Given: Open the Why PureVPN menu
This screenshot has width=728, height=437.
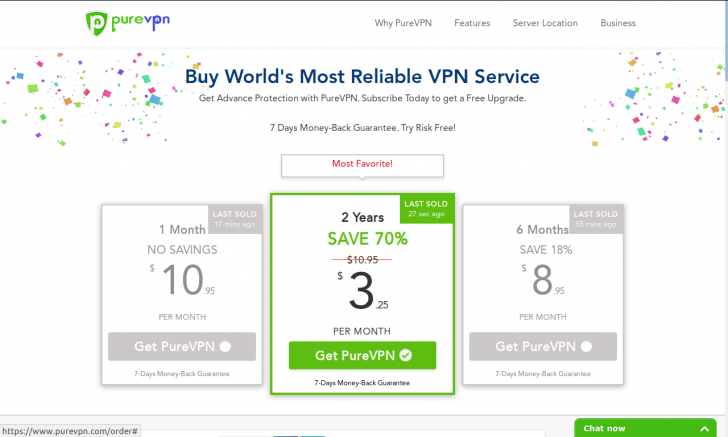Looking at the screenshot, I should [403, 23].
